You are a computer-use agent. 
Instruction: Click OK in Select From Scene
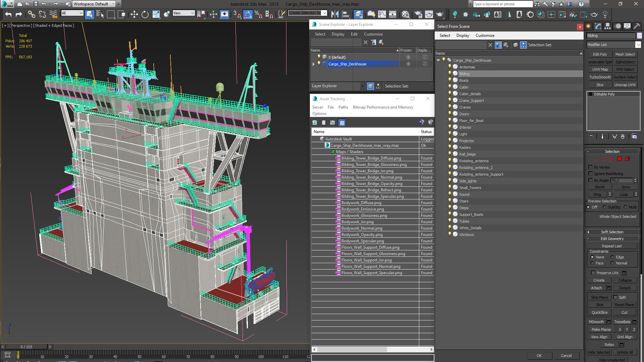539,356
